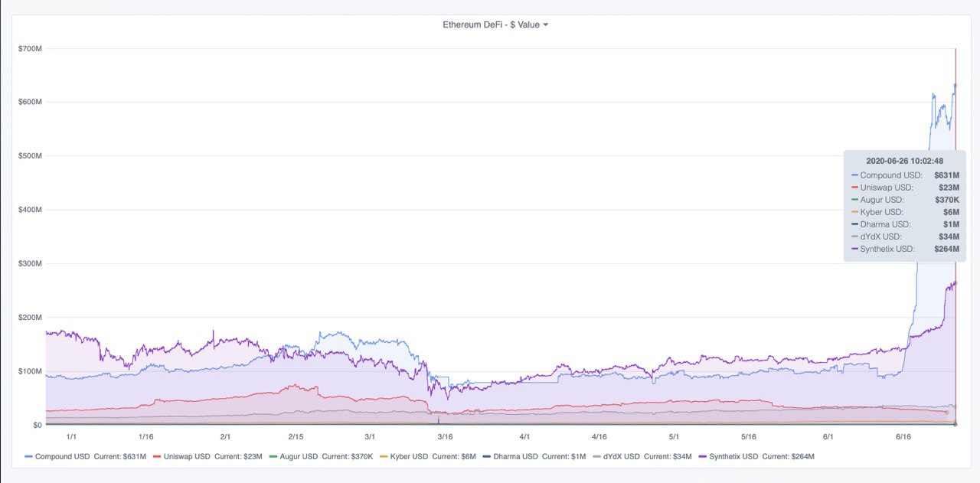Click the Current: $631M legend value

click(x=119, y=456)
